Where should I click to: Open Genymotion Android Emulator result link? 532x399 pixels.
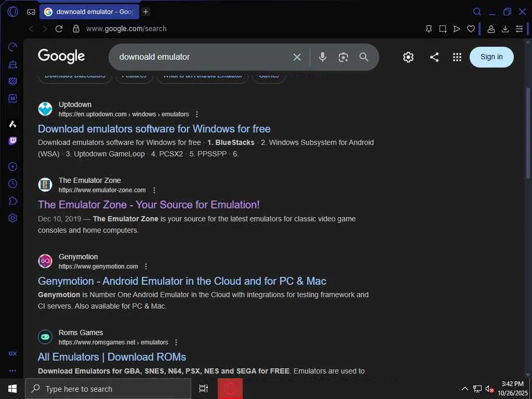182,281
